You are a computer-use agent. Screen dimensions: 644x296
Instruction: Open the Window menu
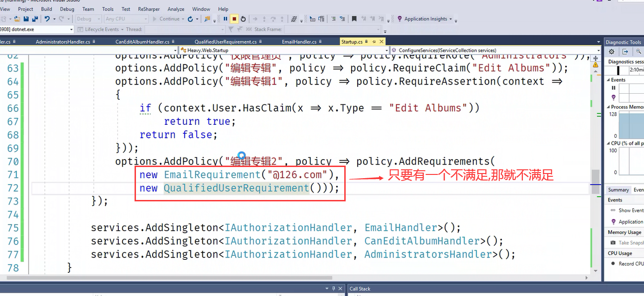click(201, 9)
